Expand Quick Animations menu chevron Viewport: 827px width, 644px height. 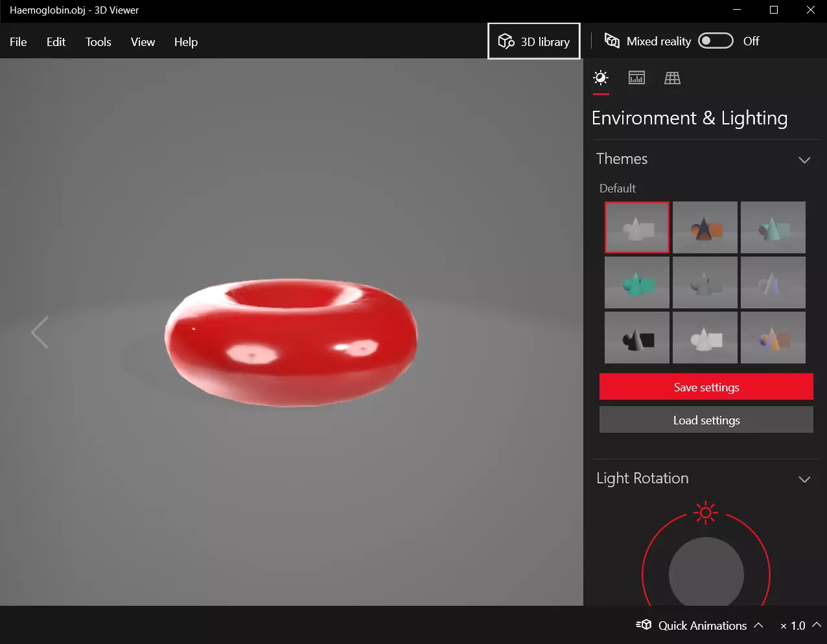[758, 625]
